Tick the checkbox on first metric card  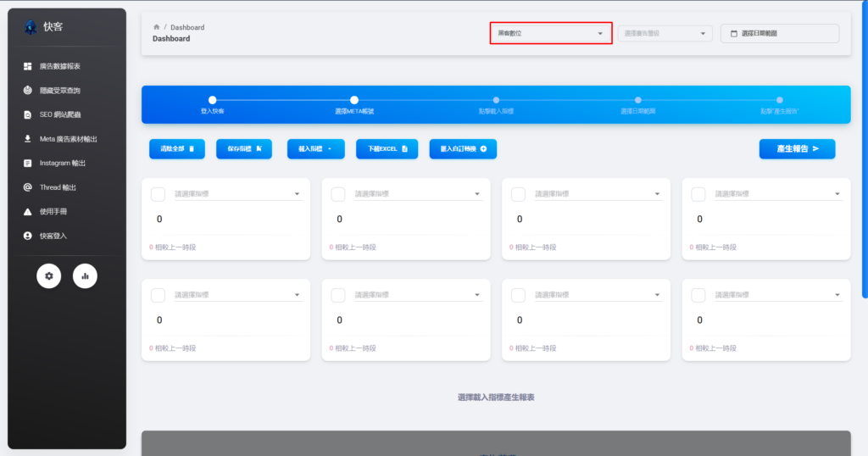[158, 194]
